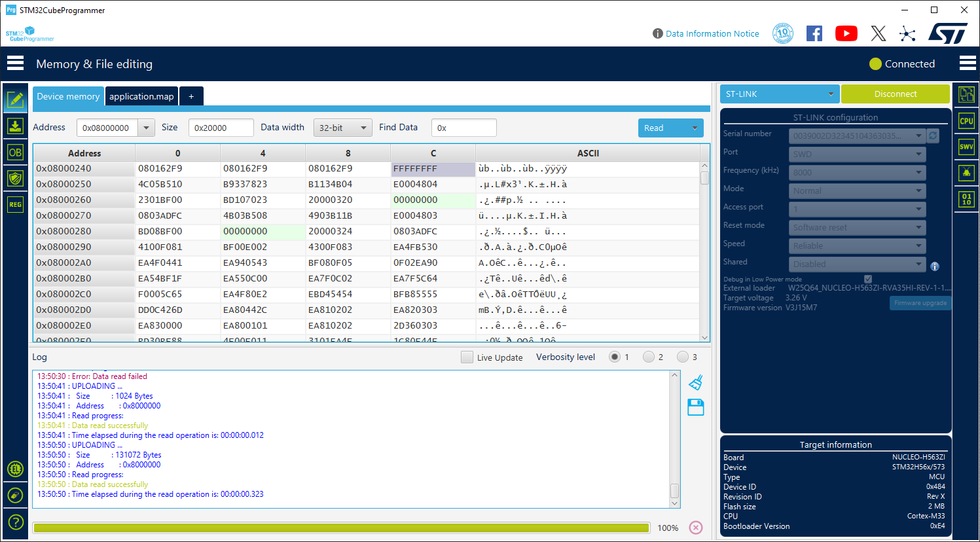
Task: Open the REG registers panel
Action: 14,204
